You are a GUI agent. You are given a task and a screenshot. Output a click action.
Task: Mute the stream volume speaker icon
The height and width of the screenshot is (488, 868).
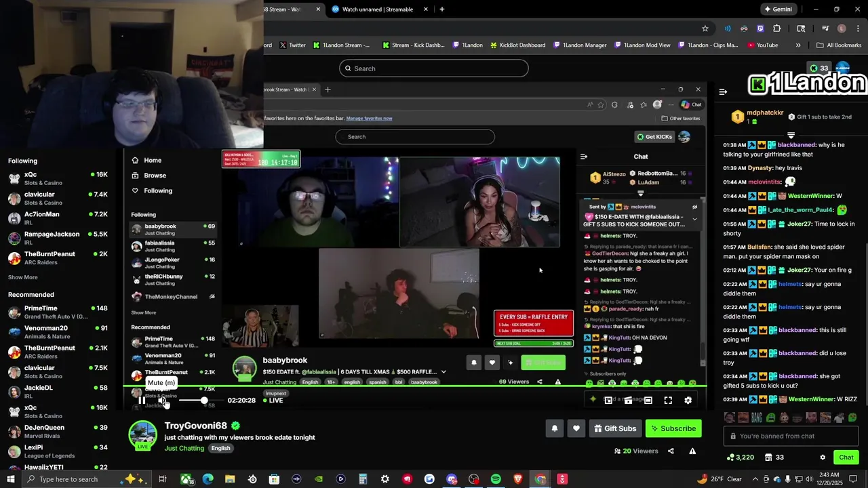pyautogui.click(x=163, y=401)
